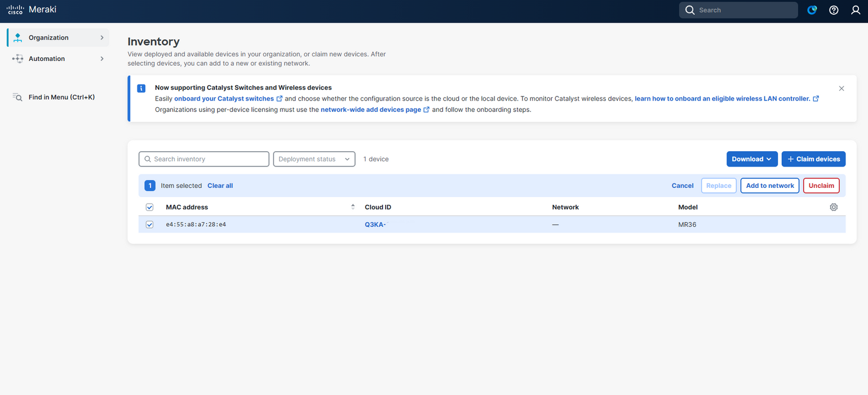Open the Help question mark icon
This screenshot has width=868, height=395.
pyautogui.click(x=834, y=10)
